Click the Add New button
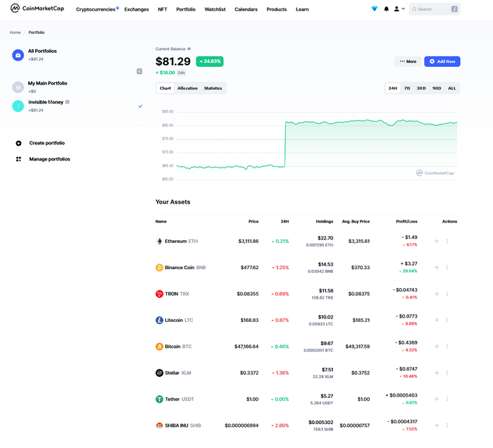 pos(442,61)
